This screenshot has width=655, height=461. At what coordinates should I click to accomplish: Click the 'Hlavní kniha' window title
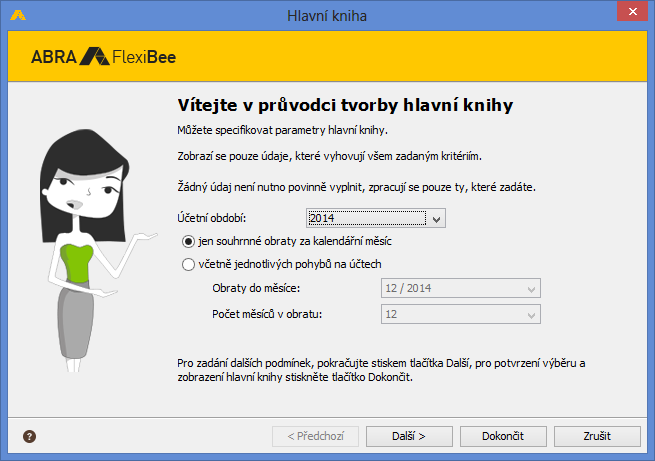coord(327,16)
